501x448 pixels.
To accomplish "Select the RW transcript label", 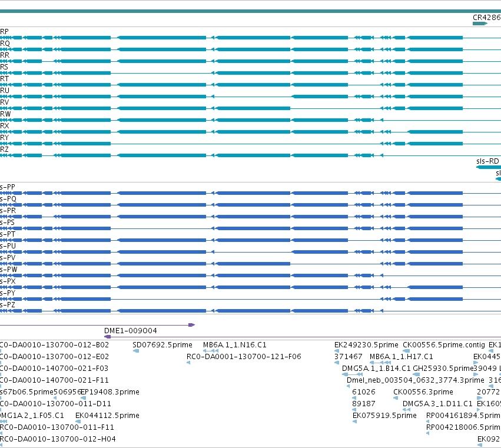I will point(5,114).
